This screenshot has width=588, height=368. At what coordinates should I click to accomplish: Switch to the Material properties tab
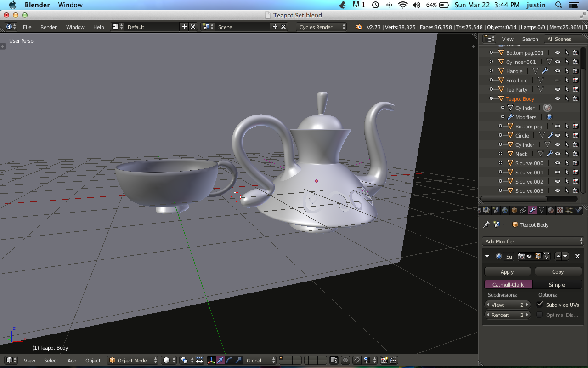coord(551,210)
